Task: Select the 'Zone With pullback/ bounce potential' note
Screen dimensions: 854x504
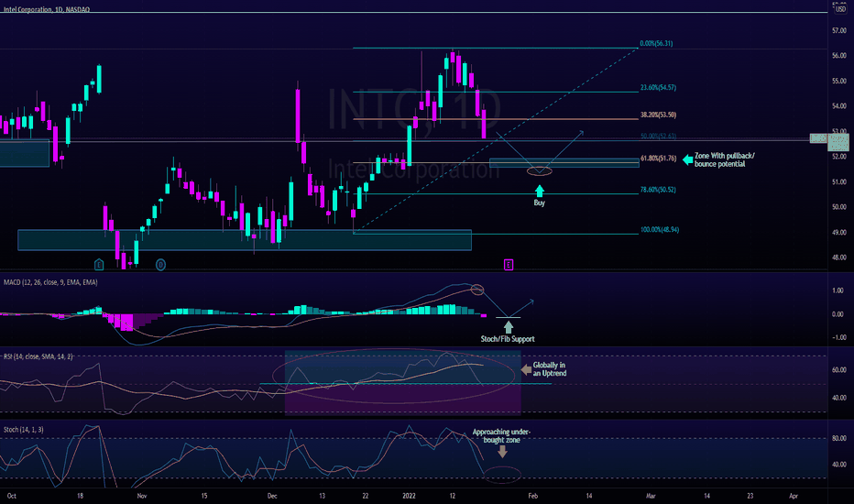Action: pyautogui.click(x=725, y=159)
